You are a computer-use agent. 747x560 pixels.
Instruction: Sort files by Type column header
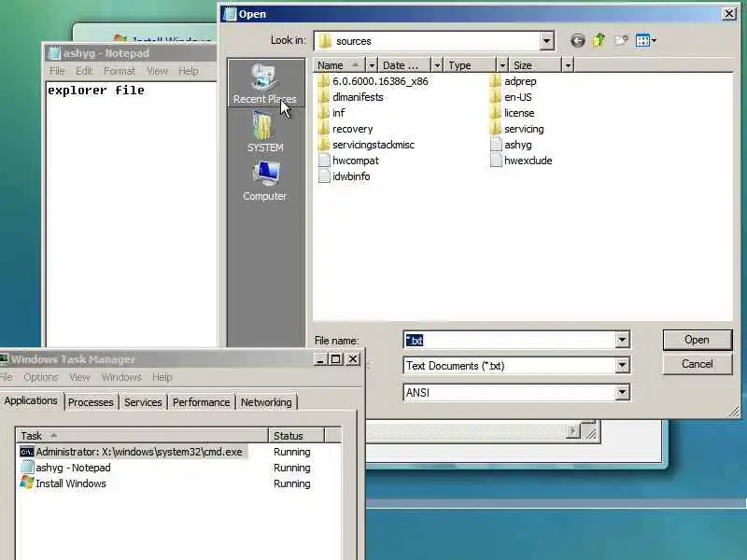pyautogui.click(x=471, y=64)
